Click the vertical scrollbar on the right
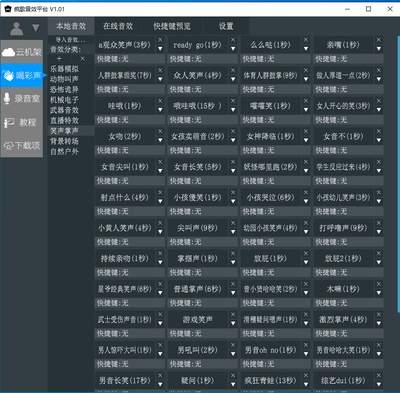This screenshot has width=400, height=393. [398, 173]
